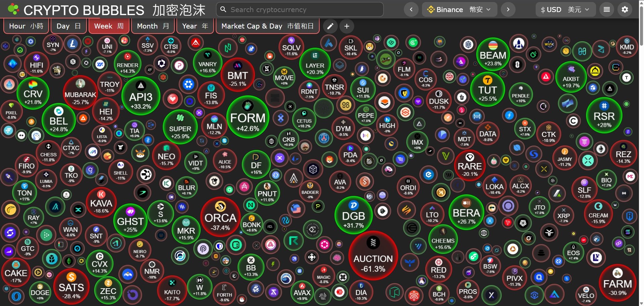Select the API3 +33.2% bubble

(x=141, y=96)
